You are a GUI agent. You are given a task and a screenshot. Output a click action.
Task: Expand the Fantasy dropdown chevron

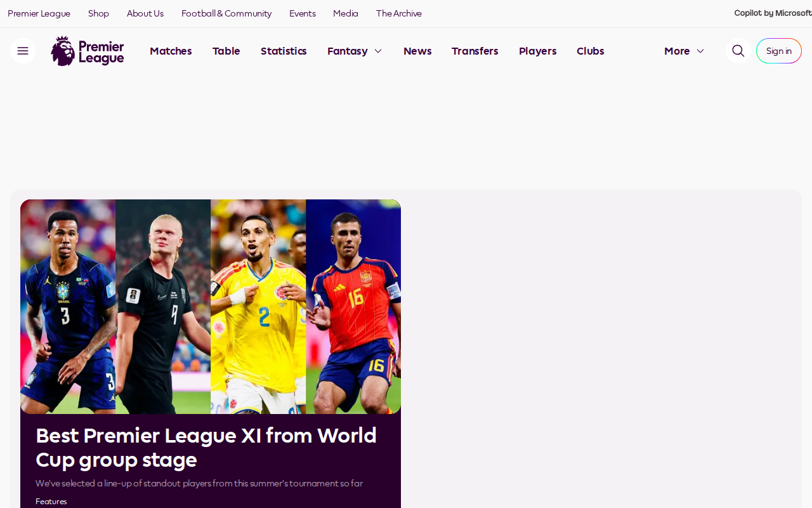click(x=378, y=51)
